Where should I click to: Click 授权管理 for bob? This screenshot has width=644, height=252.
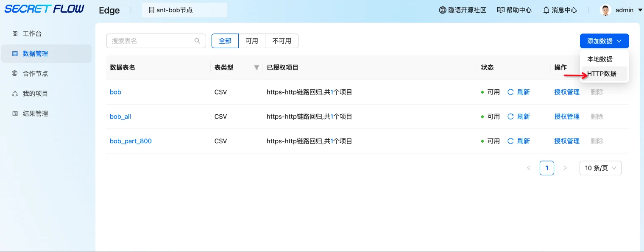tap(567, 92)
